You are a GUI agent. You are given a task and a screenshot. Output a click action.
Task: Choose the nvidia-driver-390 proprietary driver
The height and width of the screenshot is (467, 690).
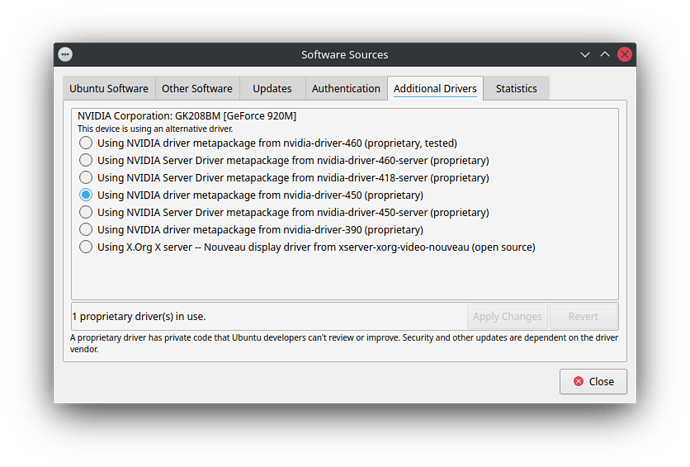(x=86, y=229)
